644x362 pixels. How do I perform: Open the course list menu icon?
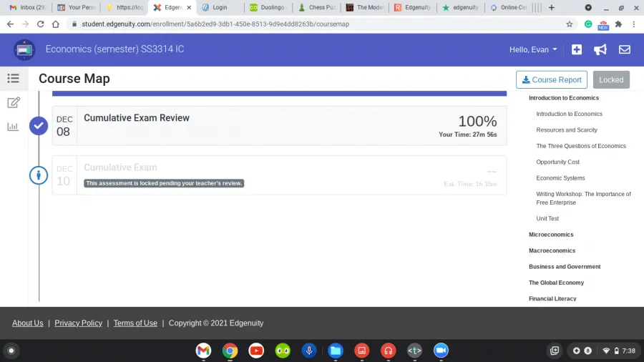click(13, 79)
